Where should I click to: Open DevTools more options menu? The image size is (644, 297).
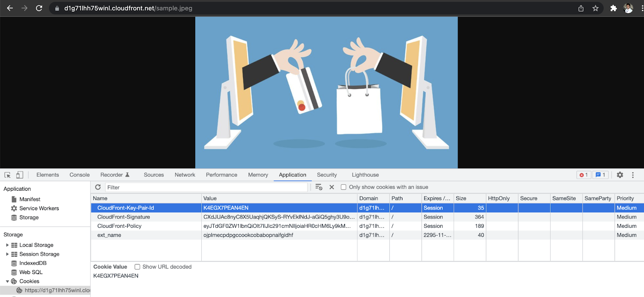pyautogui.click(x=633, y=175)
